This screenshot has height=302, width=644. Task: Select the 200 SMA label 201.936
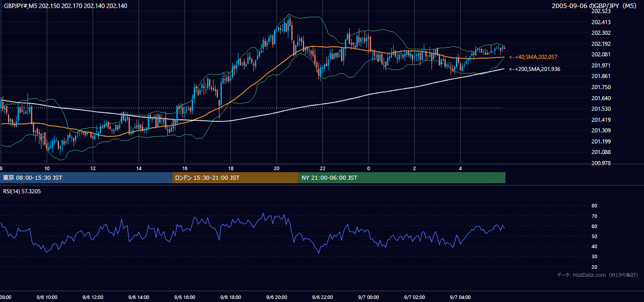click(x=535, y=69)
